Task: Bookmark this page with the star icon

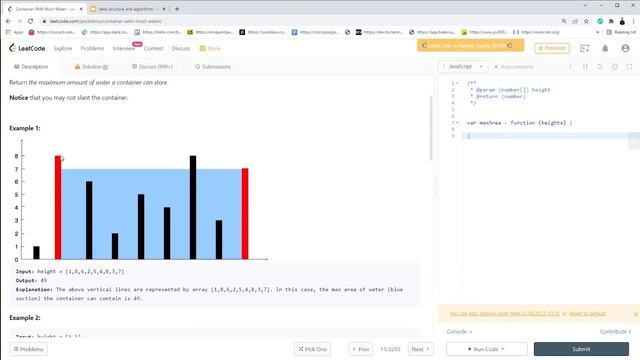Action: [586, 21]
